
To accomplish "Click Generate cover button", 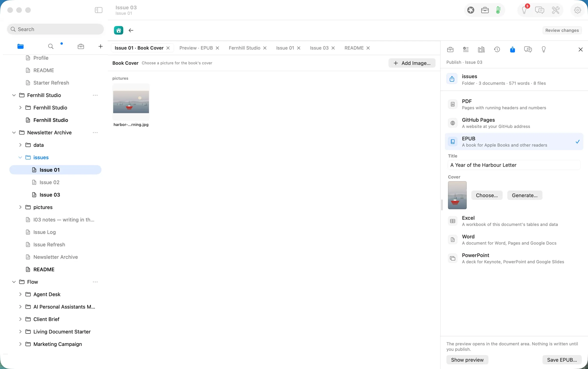I will [x=525, y=195].
